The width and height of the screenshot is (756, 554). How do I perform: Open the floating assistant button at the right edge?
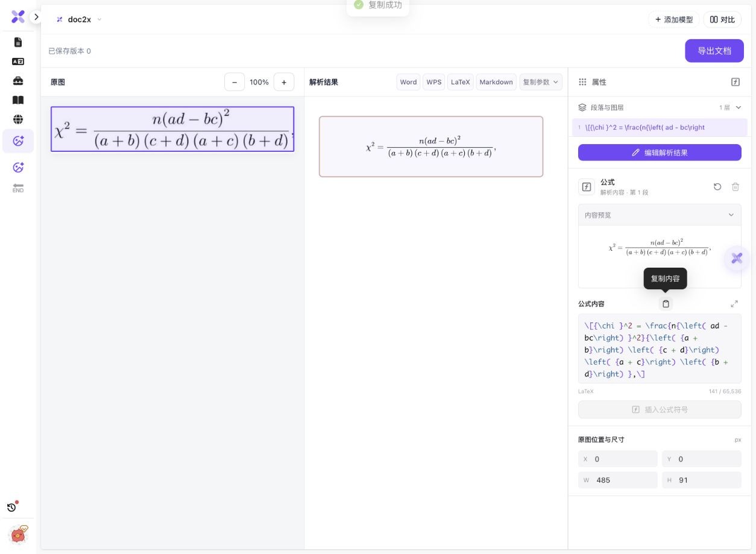pyautogui.click(x=737, y=259)
